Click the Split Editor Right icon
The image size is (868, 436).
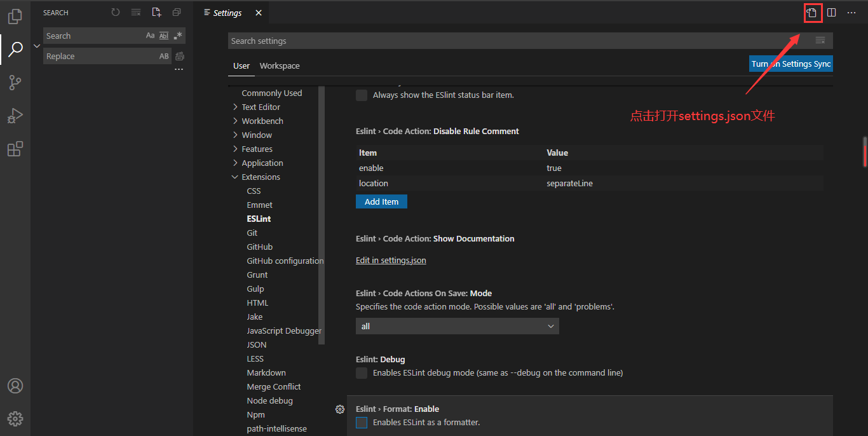pos(832,12)
